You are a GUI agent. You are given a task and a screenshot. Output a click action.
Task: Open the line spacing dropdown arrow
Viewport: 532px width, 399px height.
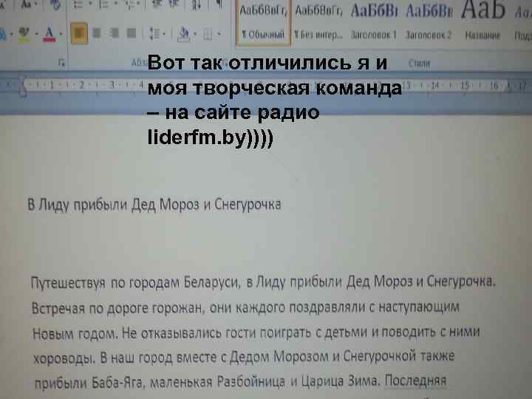pos(164,33)
